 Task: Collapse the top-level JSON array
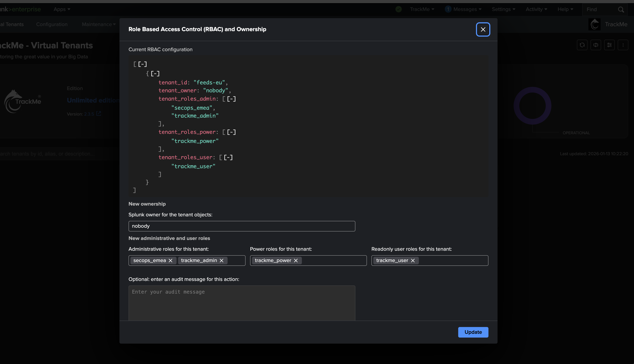(142, 64)
